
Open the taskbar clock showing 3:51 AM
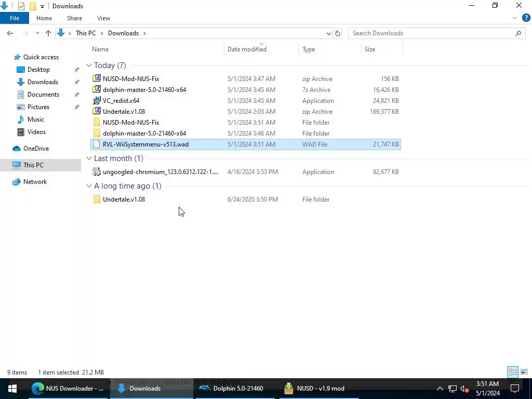pyautogui.click(x=487, y=389)
